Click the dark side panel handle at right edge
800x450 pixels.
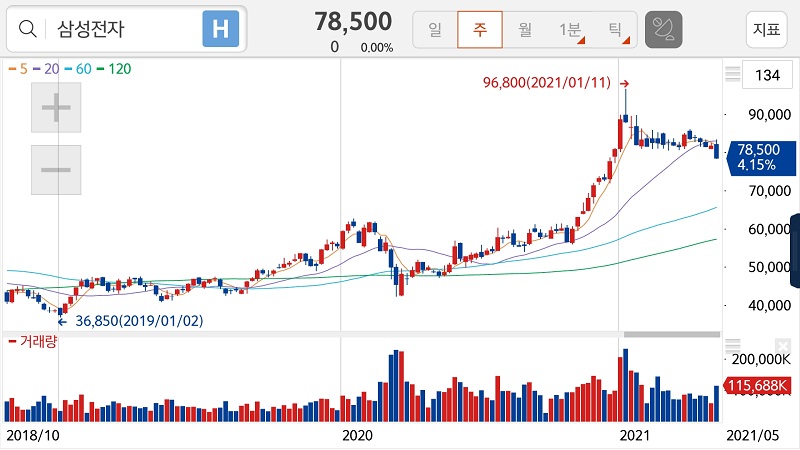795,251
